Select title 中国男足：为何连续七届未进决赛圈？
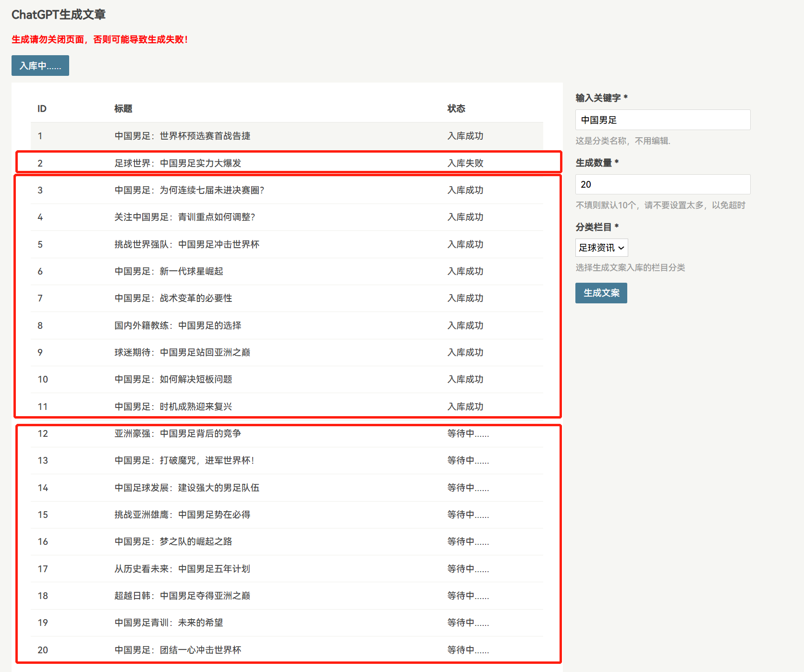This screenshot has height=672, width=804. (x=189, y=190)
